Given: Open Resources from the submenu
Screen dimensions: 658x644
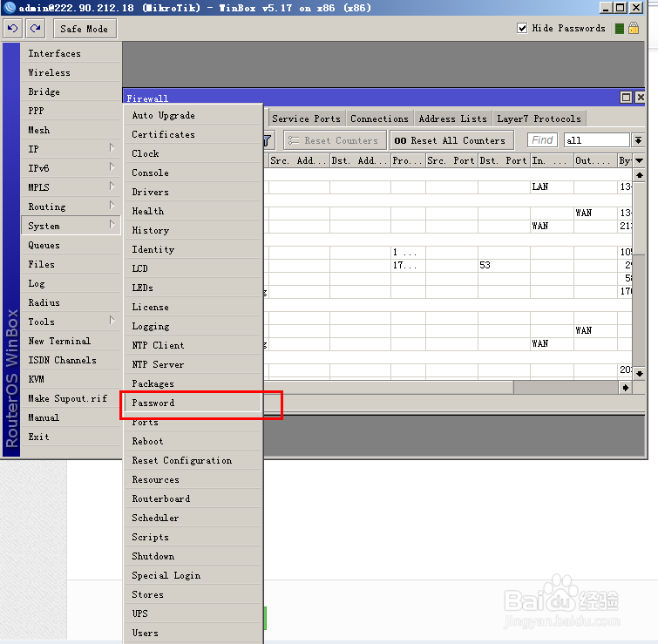Looking at the screenshot, I should pyautogui.click(x=193, y=479).
